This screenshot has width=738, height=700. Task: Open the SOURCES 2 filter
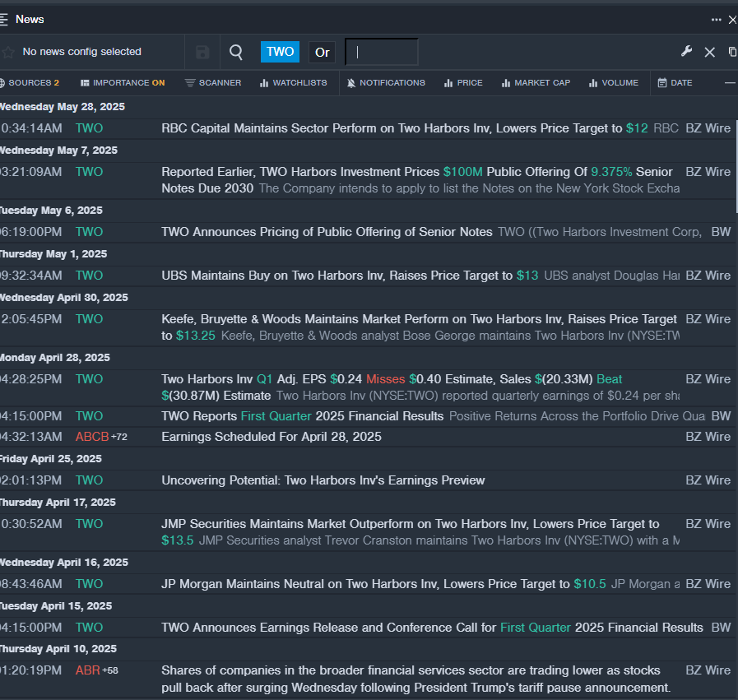pyautogui.click(x=29, y=83)
